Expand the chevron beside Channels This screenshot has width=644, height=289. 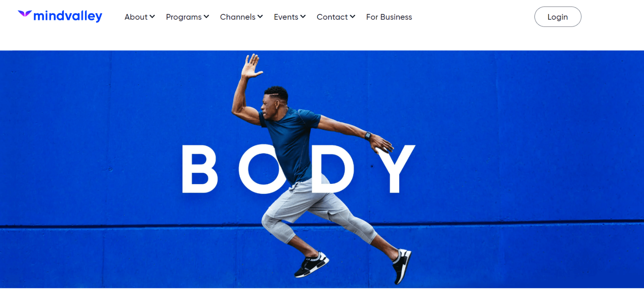(260, 16)
